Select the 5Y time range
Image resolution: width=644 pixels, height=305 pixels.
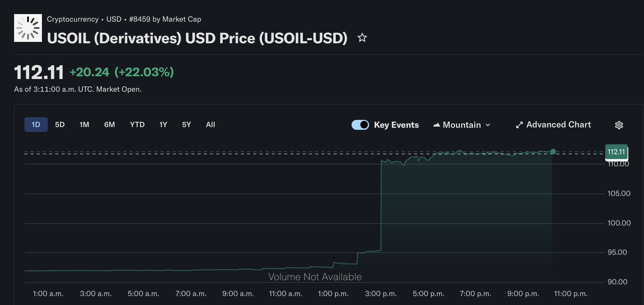pos(186,125)
